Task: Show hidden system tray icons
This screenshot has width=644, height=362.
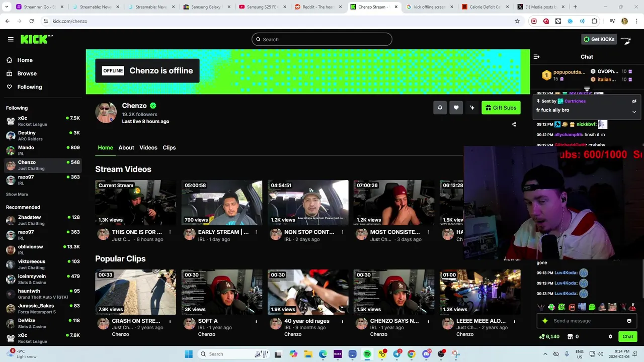Action: point(545,354)
